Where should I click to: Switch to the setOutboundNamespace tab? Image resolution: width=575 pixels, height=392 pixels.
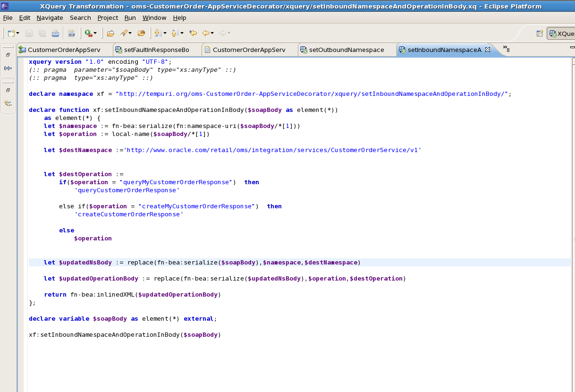347,50
